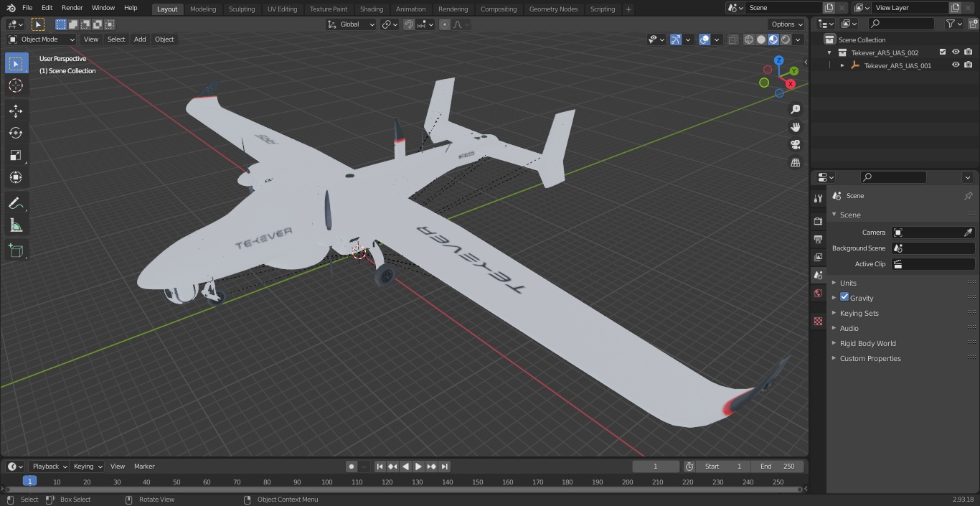980x506 pixels.
Task: Toggle X-ray view
Action: (x=732, y=39)
